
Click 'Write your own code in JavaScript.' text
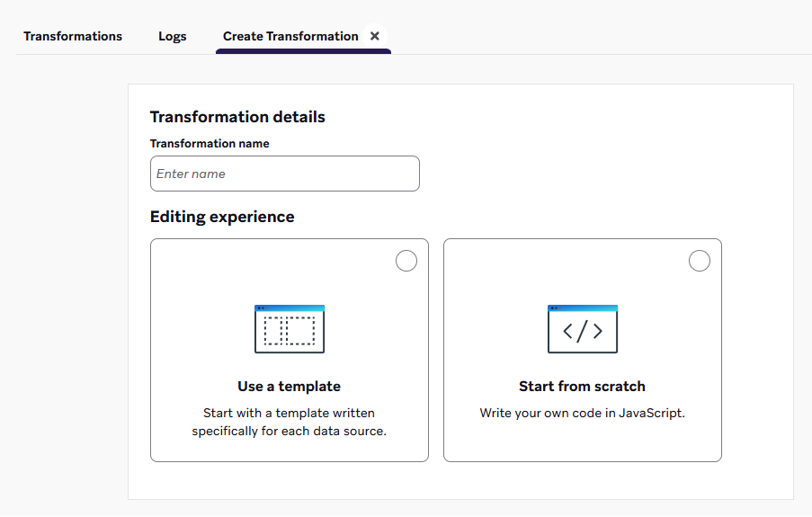[x=582, y=413]
